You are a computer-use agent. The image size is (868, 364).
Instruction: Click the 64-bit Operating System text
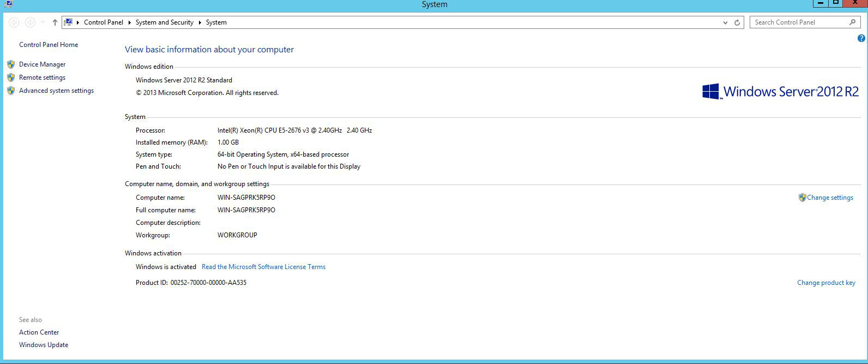(x=283, y=154)
